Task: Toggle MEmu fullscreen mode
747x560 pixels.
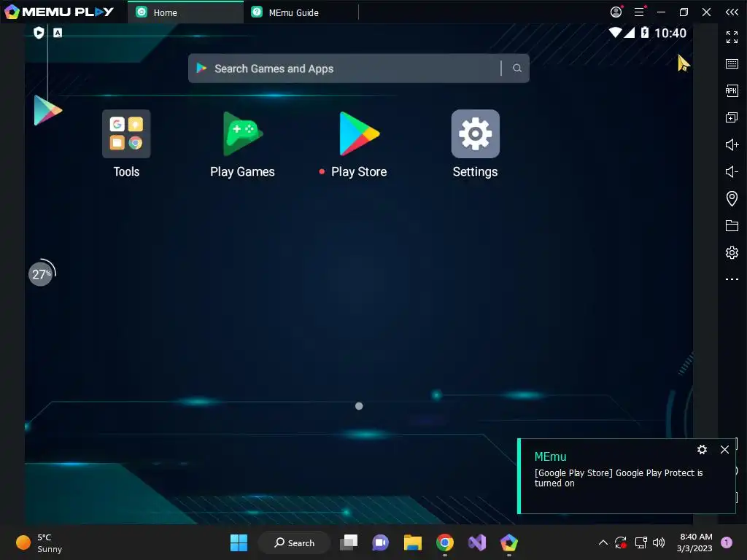Action: coord(732,36)
